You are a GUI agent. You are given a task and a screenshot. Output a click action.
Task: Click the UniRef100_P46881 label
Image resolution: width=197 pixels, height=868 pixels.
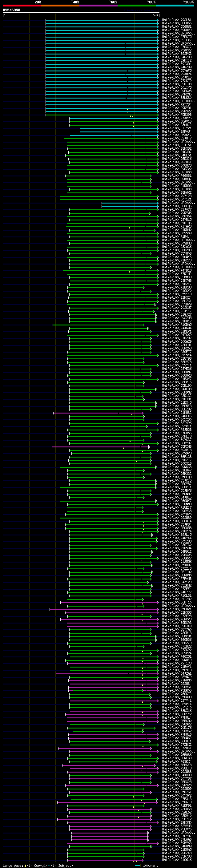[177, 176]
